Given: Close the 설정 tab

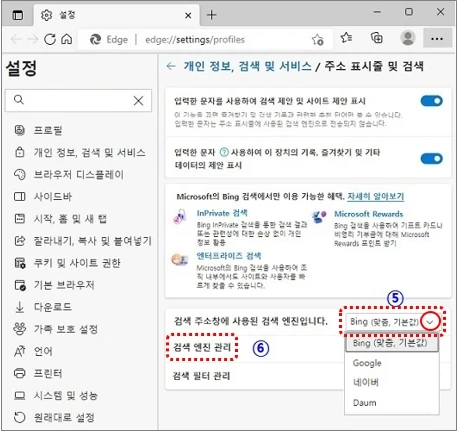Looking at the screenshot, I should 188,15.
